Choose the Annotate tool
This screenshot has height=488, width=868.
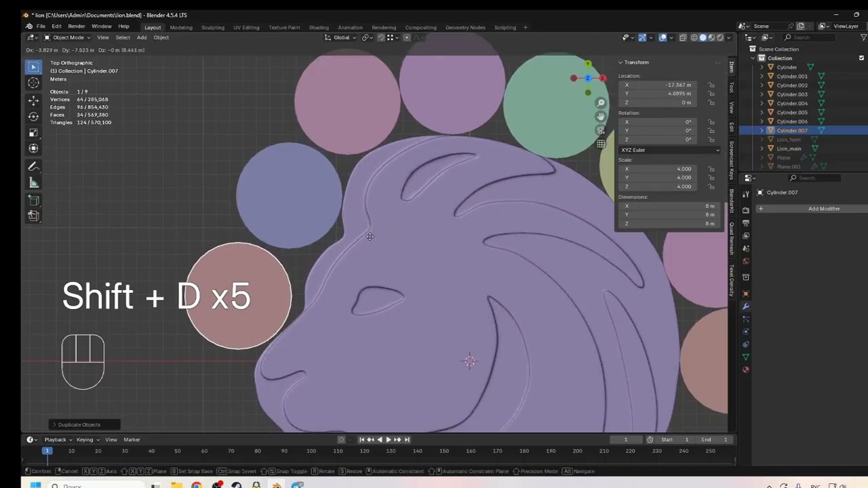33,167
